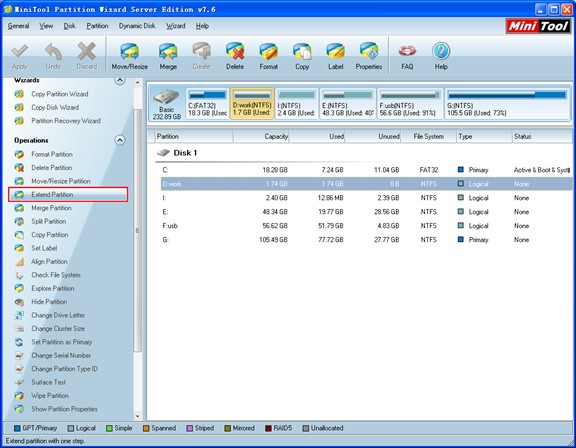Select the Merge toolbar icon
Image resolution: width=576 pixels, height=448 pixels.
168,56
